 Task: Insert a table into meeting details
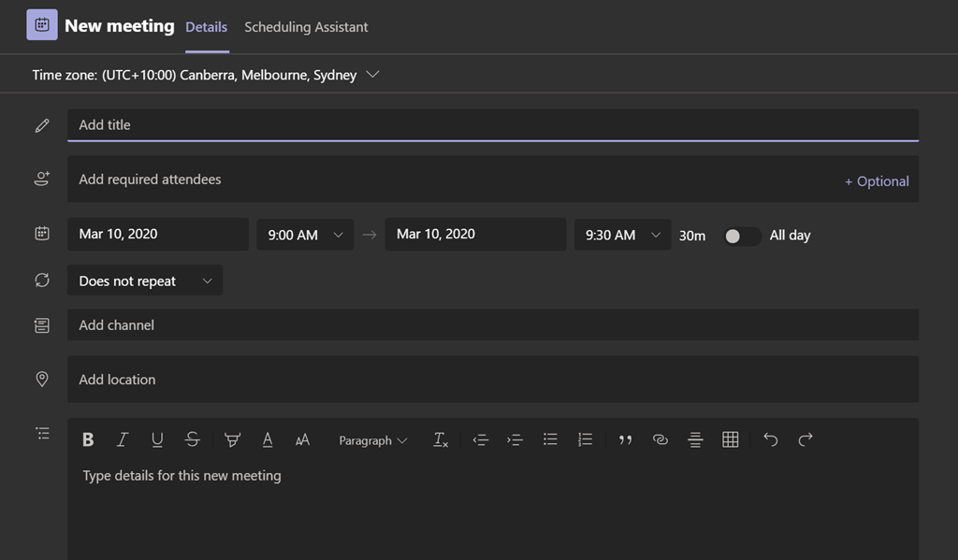point(731,439)
